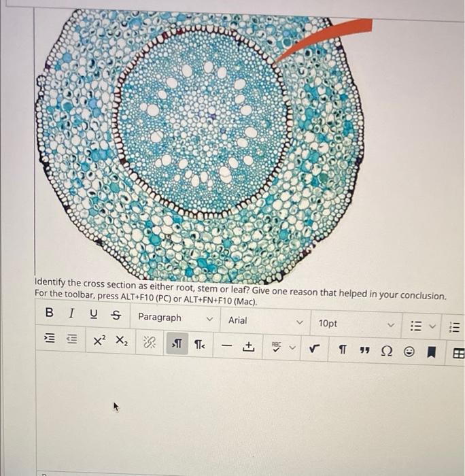
Task: Toggle italic formatting
Action: (x=71, y=313)
